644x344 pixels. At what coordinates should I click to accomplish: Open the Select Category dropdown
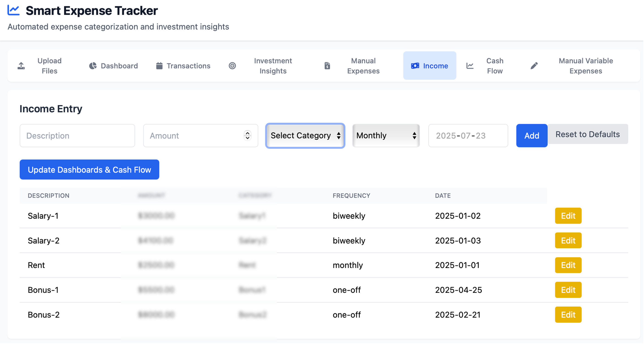(x=305, y=136)
